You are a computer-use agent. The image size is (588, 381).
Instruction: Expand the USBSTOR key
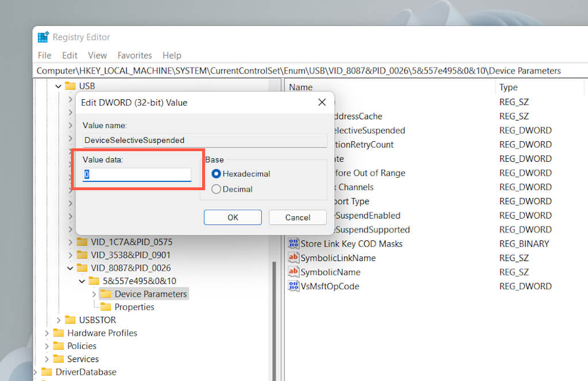[59, 320]
